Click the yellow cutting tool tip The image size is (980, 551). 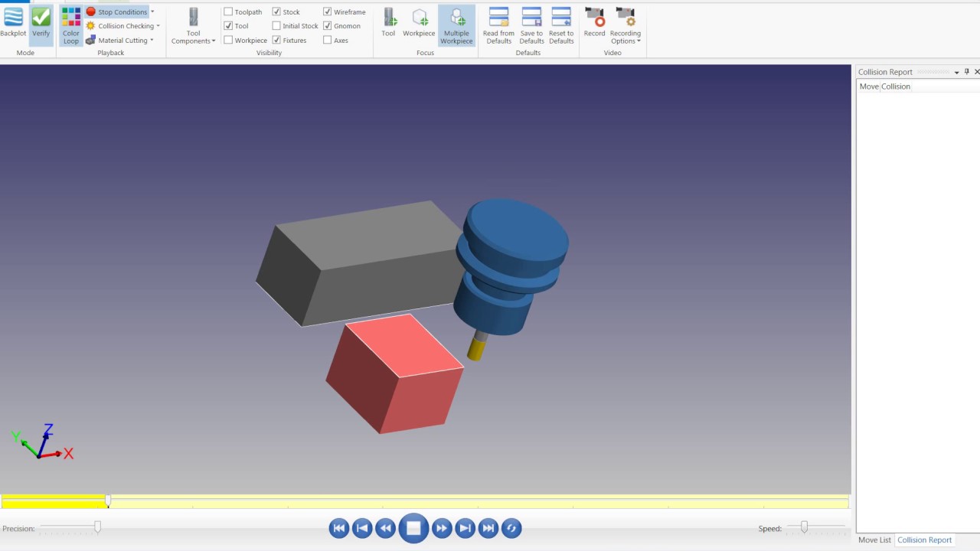[476, 349]
